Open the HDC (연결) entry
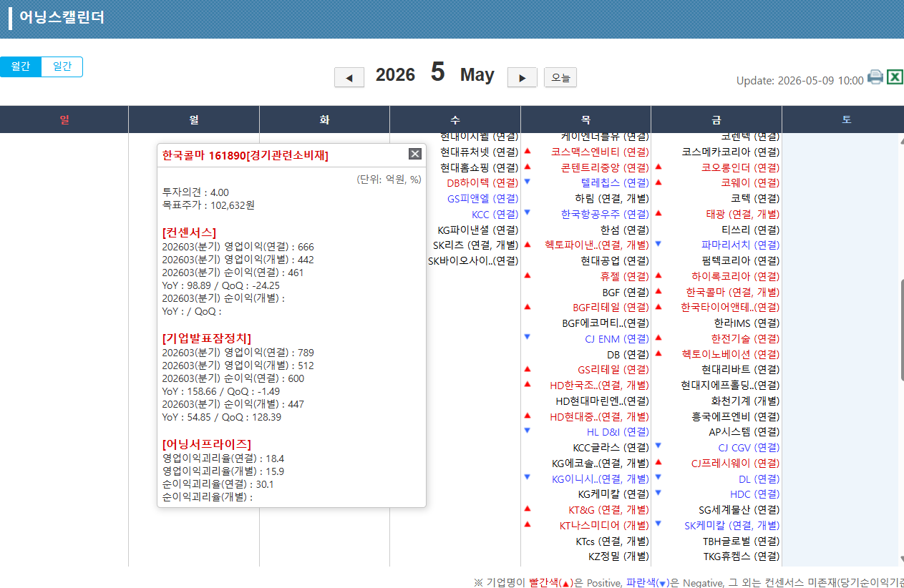This screenshot has height=588, width=904. click(755, 494)
